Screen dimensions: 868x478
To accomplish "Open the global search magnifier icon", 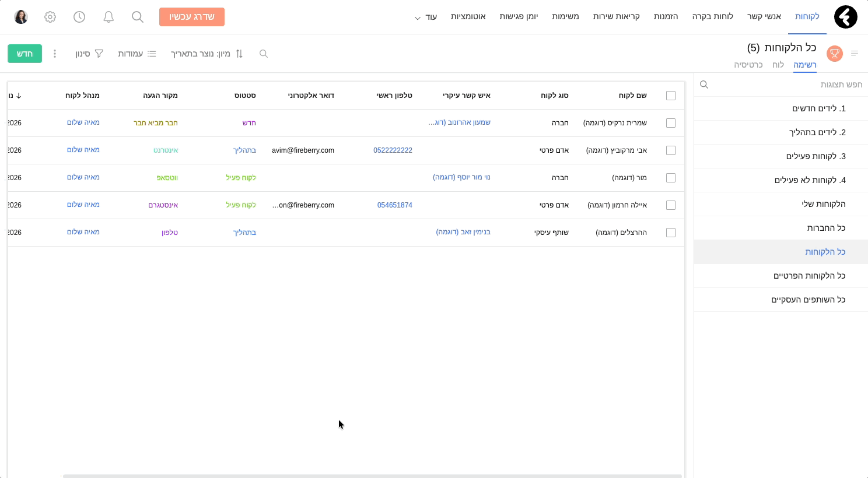I will coord(138,17).
